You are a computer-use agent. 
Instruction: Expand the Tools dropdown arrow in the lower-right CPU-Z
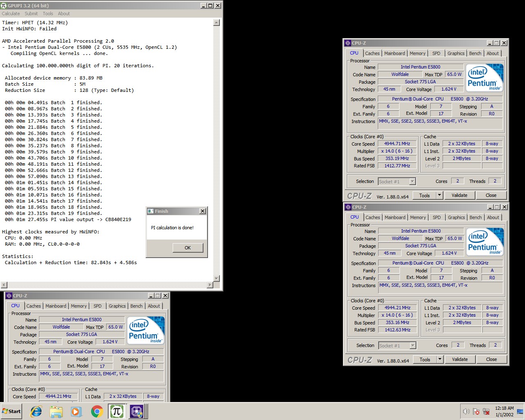(440, 359)
